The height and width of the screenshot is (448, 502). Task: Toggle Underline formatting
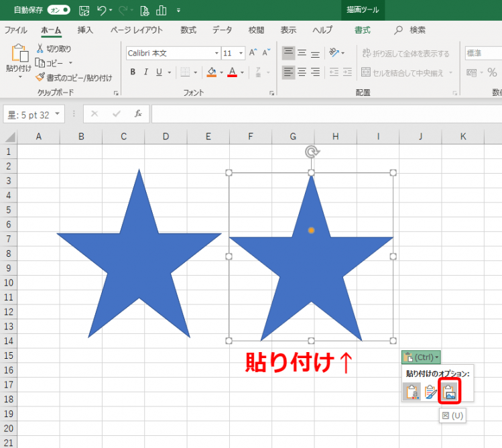(159, 72)
